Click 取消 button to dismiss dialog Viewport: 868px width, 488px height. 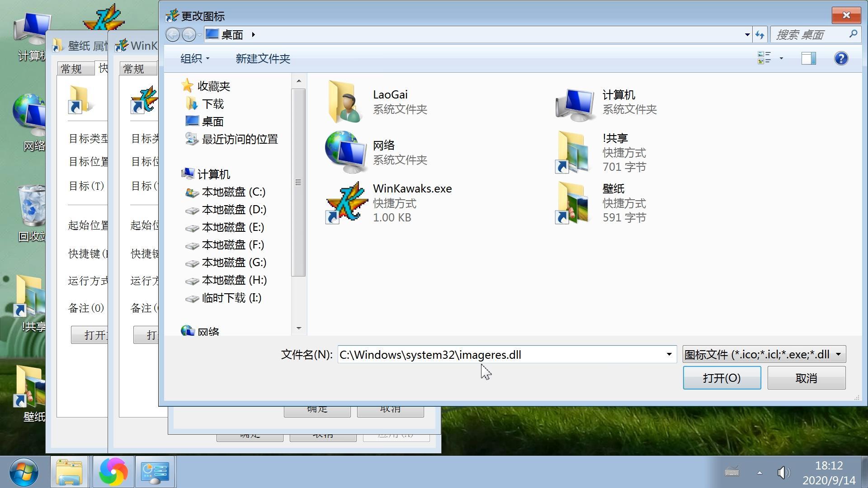pos(807,378)
